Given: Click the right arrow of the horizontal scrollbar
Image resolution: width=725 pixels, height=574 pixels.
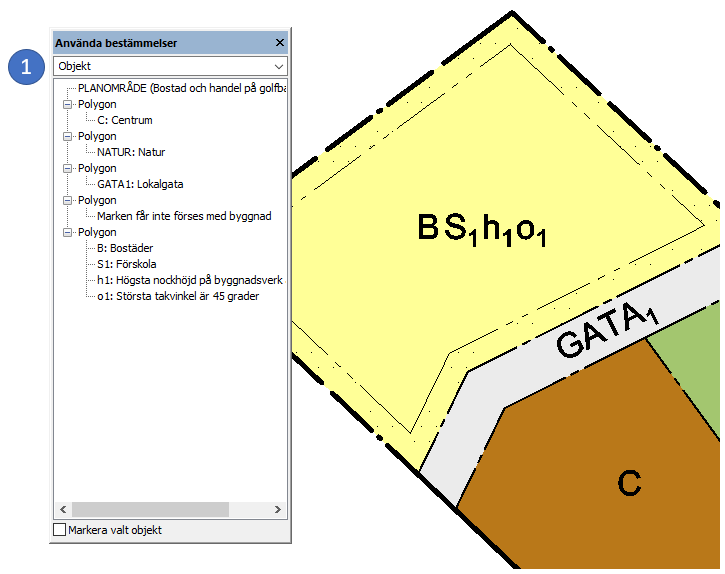Looking at the screenshot, I should point(280,510).
